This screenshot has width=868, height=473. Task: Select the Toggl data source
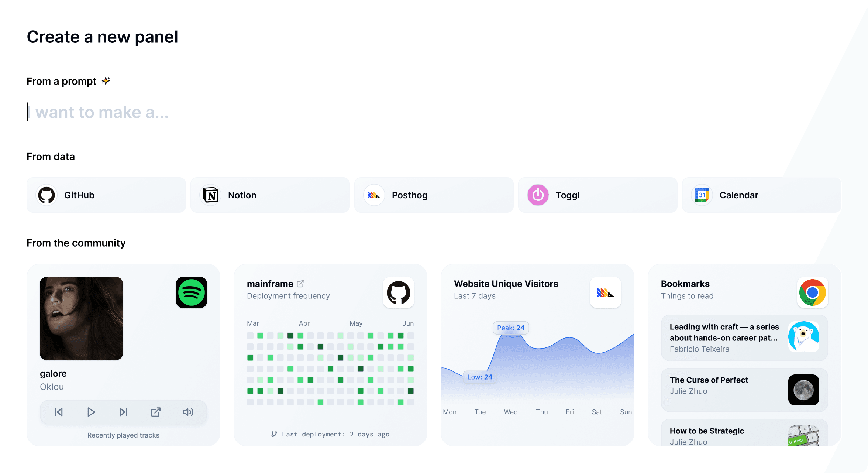[x=598, y=195]
